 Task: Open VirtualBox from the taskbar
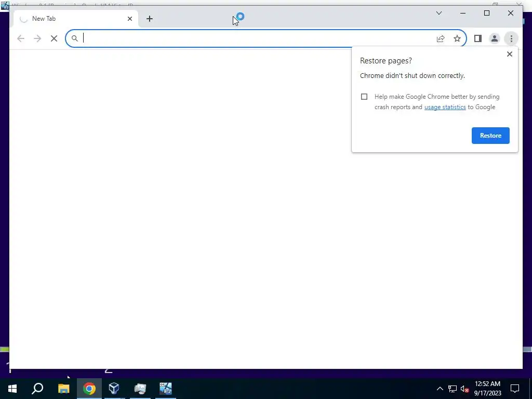pos(114,389)
